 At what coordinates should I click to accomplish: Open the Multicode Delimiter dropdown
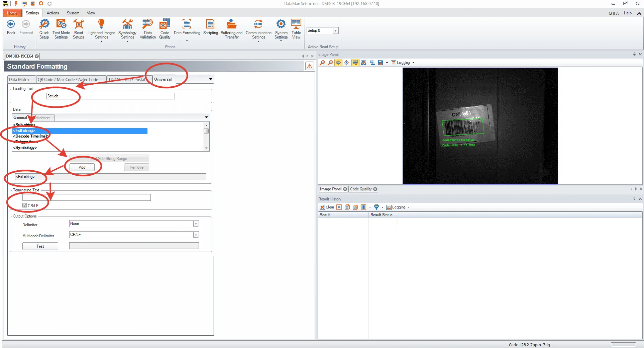[196, 235]
